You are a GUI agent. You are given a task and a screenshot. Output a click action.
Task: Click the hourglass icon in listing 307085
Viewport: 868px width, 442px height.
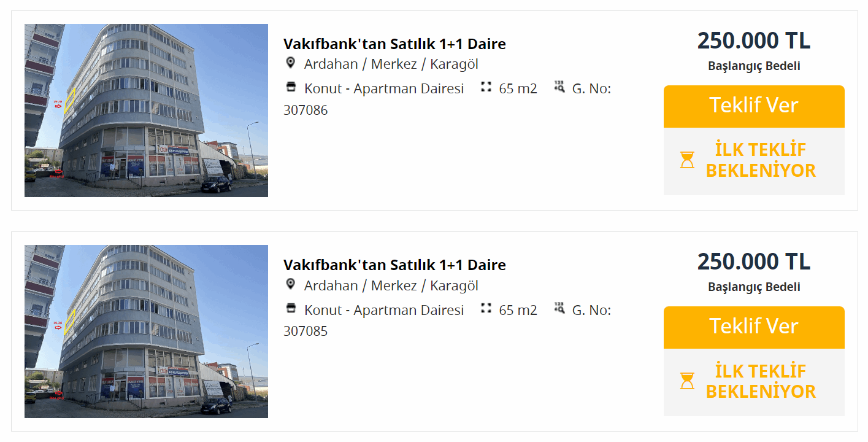click(687, 381)
